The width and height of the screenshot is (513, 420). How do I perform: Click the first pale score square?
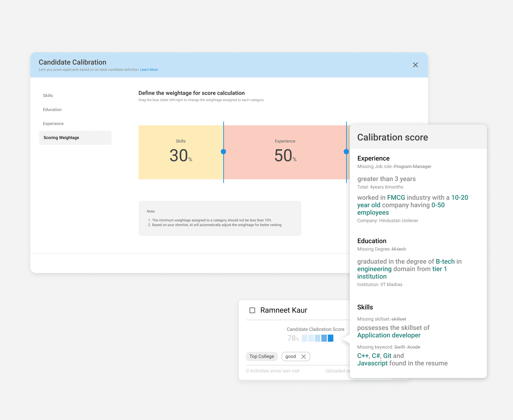304,338
